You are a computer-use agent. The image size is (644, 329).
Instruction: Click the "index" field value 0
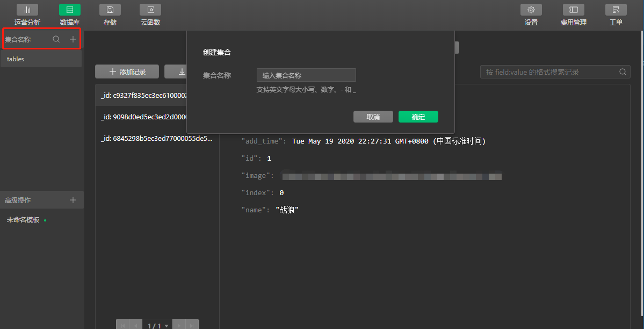(x=281, y=192)
